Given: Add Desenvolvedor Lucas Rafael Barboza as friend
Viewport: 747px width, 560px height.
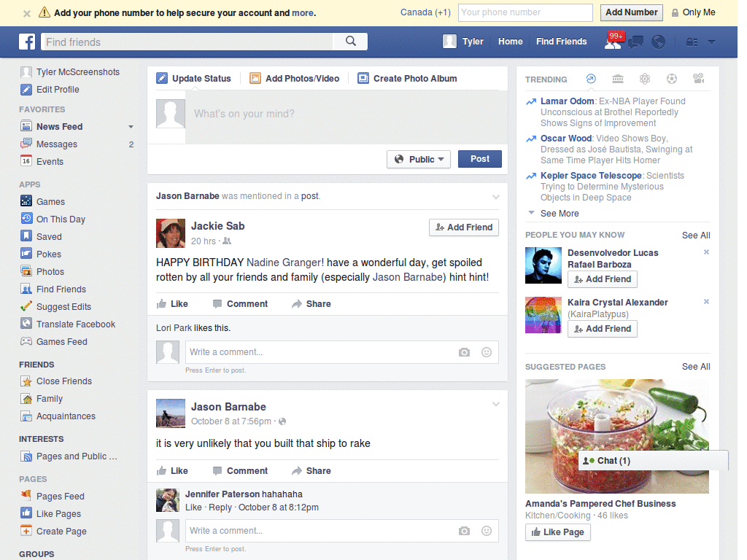Looking at the screenshot, I should coord(602,279).
